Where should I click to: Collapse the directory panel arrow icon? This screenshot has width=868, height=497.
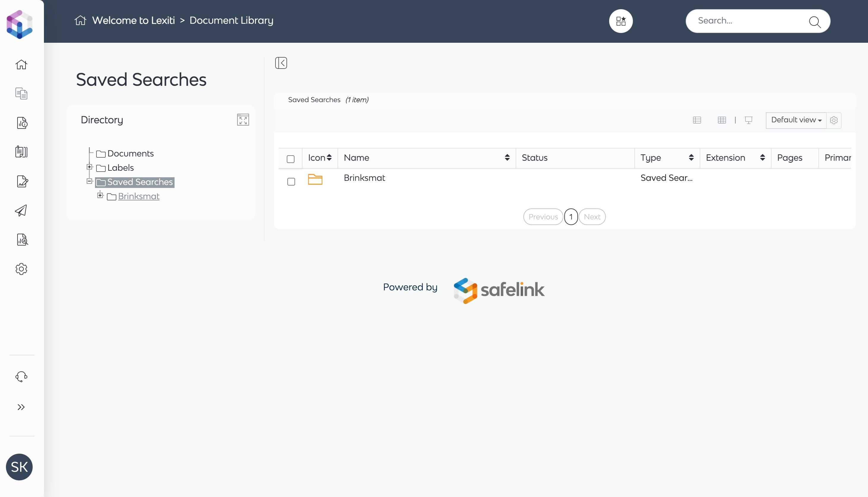point(281,63)
